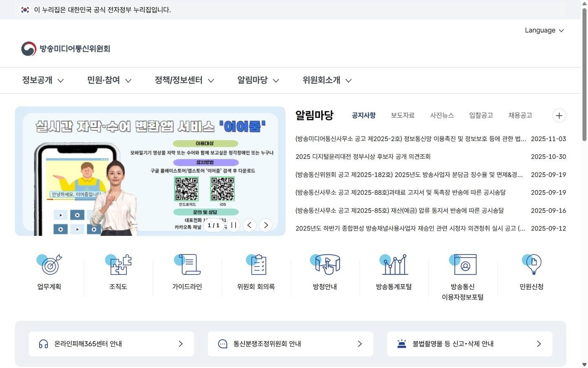Click the 민원신청 lightbulb icon
The height and width of the screenshot is (368, 588).
[x=532, y=265]
